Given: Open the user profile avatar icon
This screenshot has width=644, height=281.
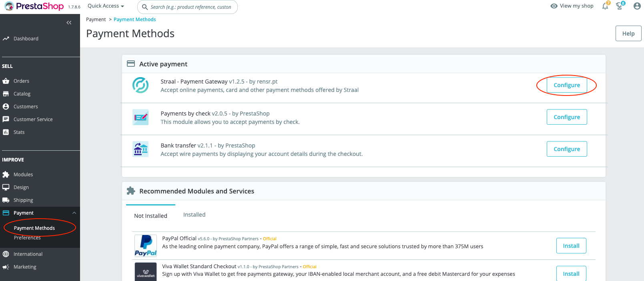Looking at the screenshot, I should pos(637,6).
